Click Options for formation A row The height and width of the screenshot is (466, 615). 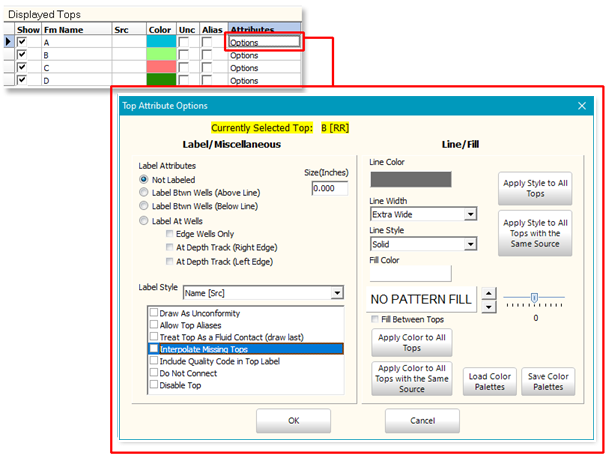tap(264, 42)
